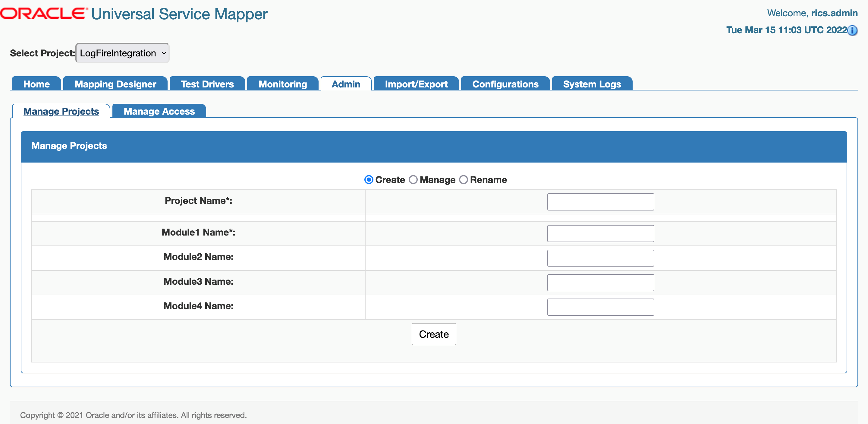The height and width of the screenshot is (424, 868).
Task: Open the Test Drivers tab
Action: [207, 84]
